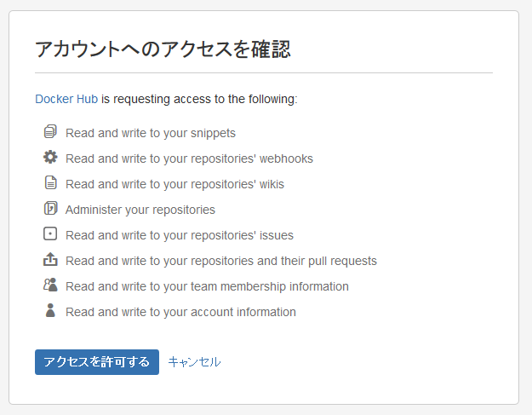The width and height of the screenshot is (532, 415).
Task: Click the Administer repositories icon
Action: (50, 208)
